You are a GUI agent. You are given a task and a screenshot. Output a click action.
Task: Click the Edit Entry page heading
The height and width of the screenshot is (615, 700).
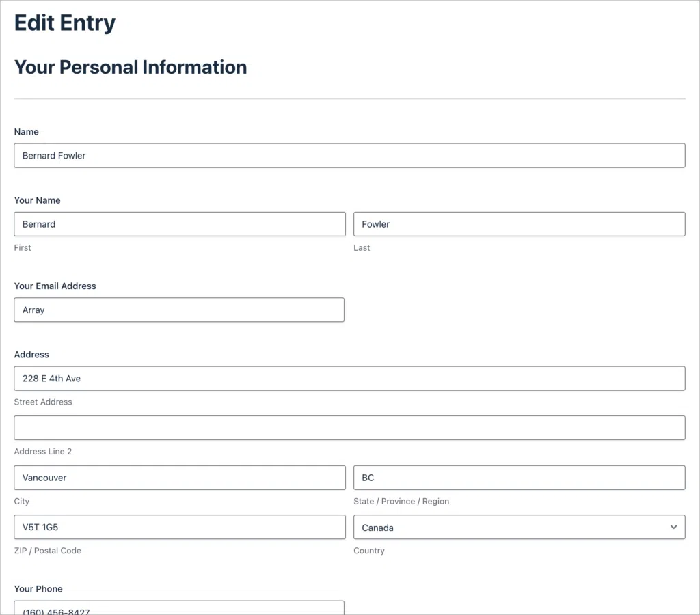coord(64,23)
